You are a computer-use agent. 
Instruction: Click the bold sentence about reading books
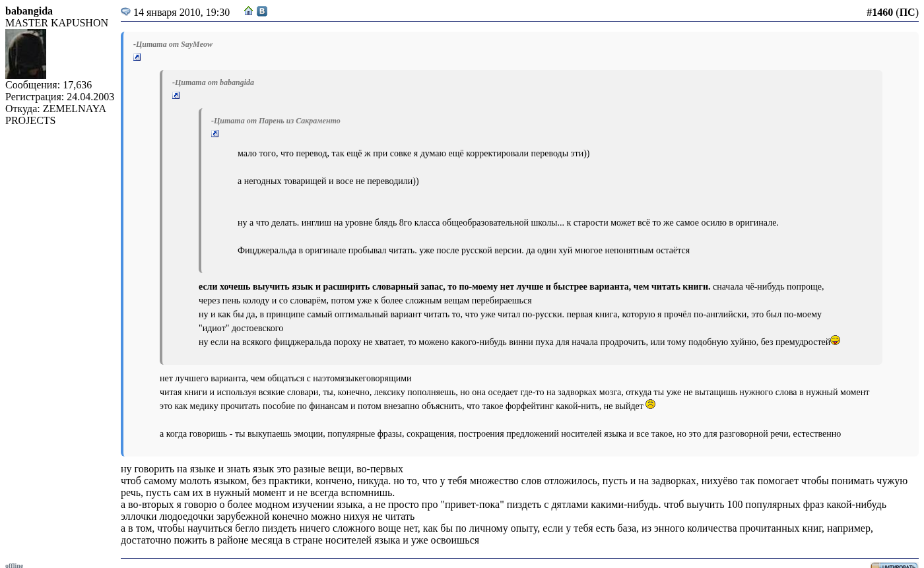(454, 286)
